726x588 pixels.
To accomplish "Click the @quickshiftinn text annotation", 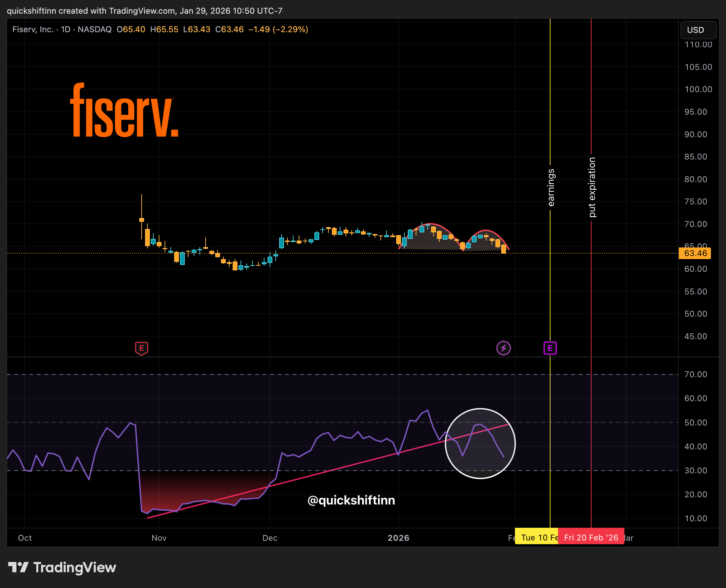I will point(351,500).
